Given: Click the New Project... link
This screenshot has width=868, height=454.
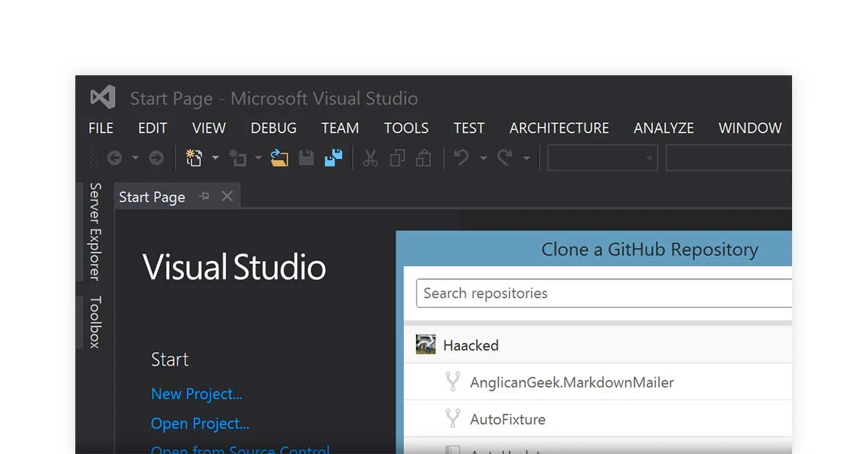Looking at the screenshot, I should coord(197,394).
